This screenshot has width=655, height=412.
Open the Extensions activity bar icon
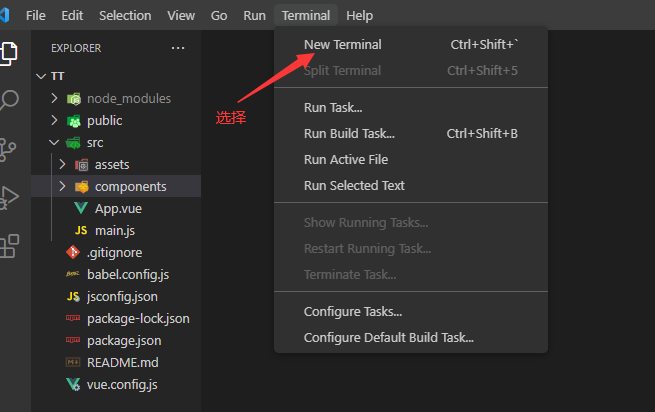click(10, 245)
